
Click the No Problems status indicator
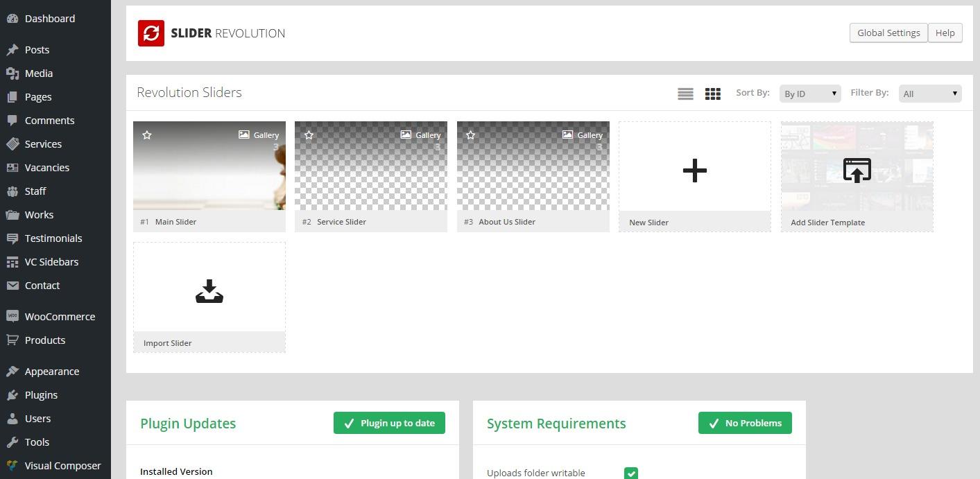tap(745, 423)
